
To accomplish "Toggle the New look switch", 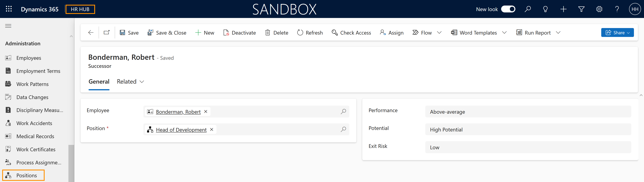I will coord(508,9).
